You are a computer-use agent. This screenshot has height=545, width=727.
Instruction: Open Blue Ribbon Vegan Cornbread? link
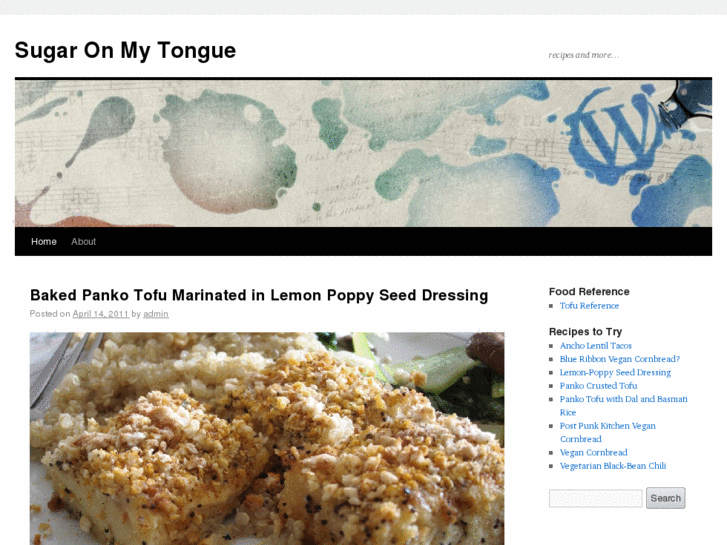tap(620, 359)
